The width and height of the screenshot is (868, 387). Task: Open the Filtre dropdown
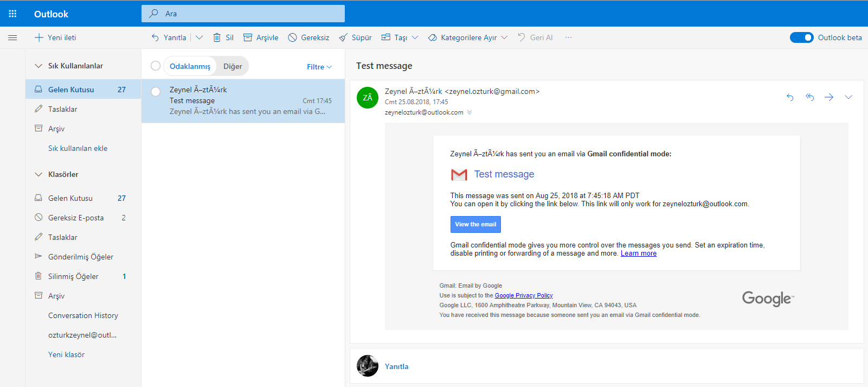319,67
